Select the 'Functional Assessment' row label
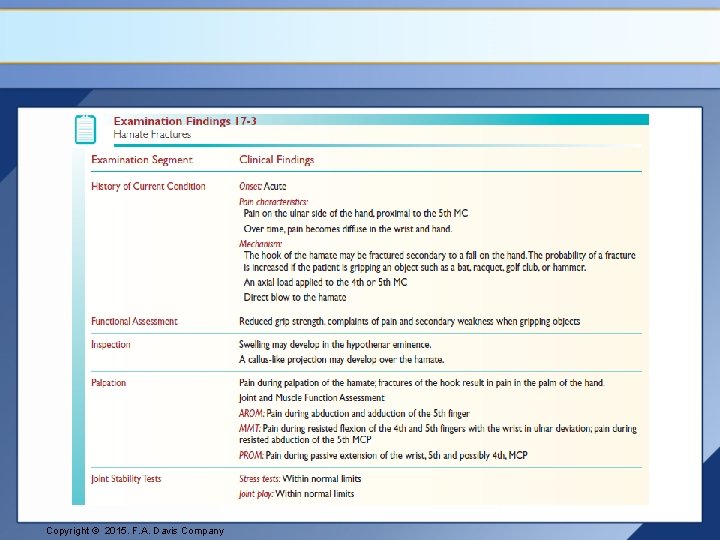 pos(134,321)
